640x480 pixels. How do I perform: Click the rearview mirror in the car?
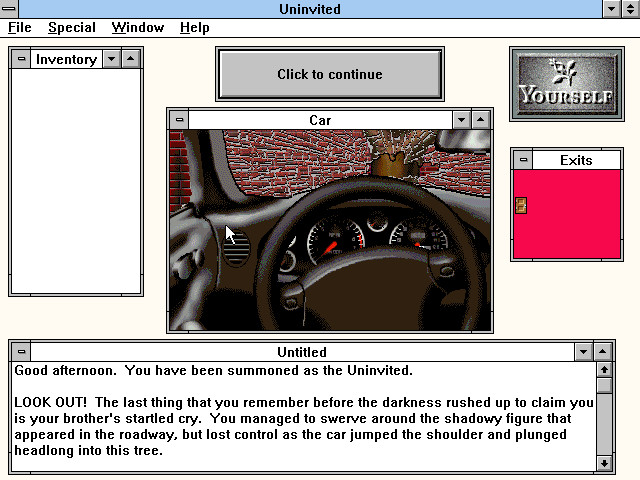pyautogui.click(x=464, y=140)
